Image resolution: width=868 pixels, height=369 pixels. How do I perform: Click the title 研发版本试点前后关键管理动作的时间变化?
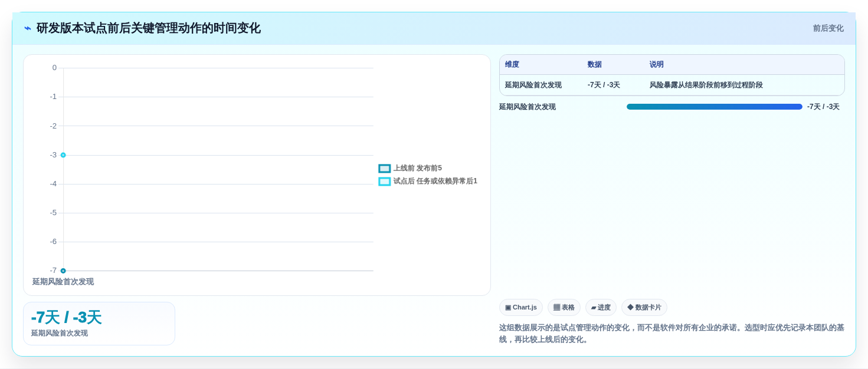pos(149,28)
